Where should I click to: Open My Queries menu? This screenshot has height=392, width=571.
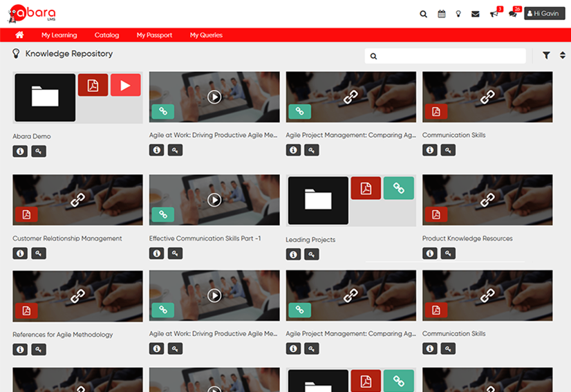point(206,35)
